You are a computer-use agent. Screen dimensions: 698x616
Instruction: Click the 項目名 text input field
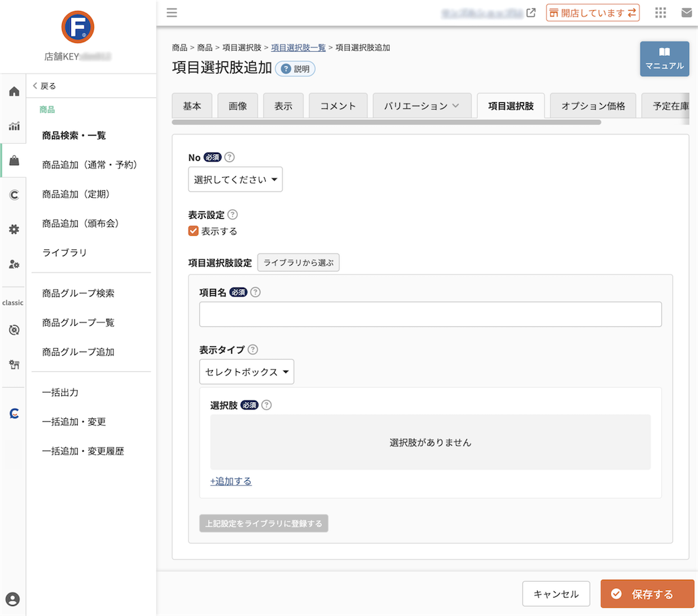[431, 314]
